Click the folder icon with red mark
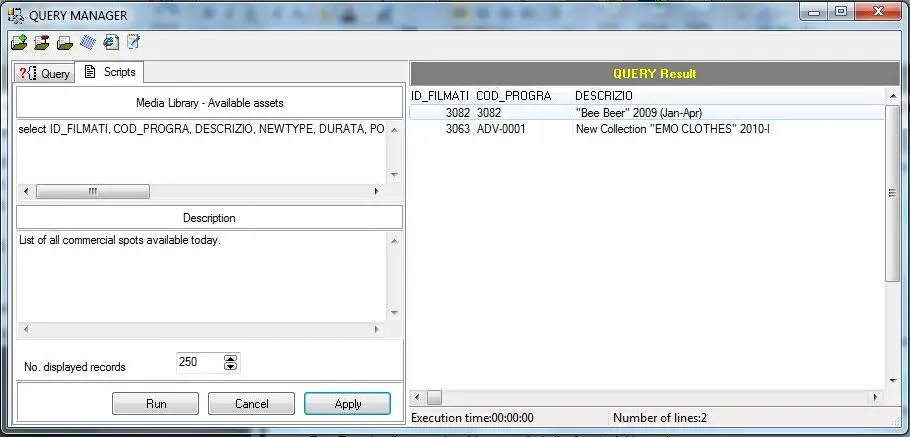This screenshot has height=438, width=910. point(41,42)
